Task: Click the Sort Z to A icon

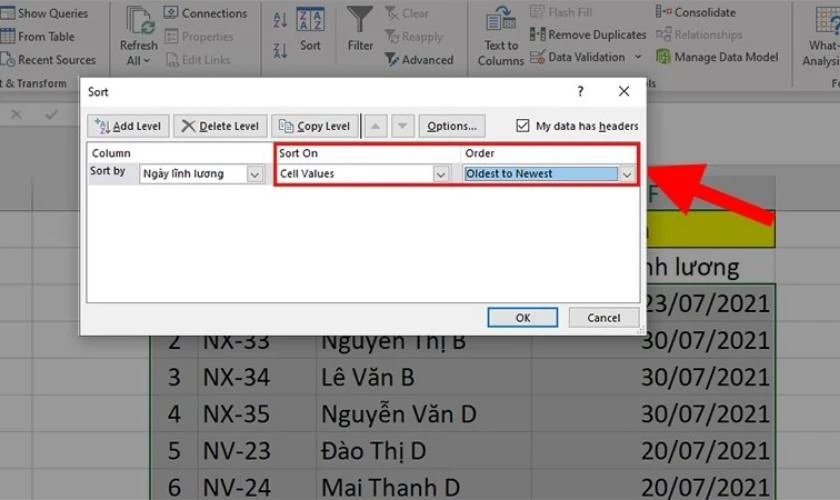Action: (279, 47)
